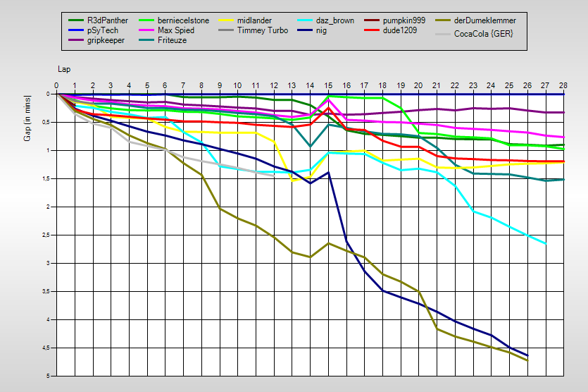The image size is (588, 392).
Task: Click the 3,5 gap axis value
Action: [x=46, y=291]
